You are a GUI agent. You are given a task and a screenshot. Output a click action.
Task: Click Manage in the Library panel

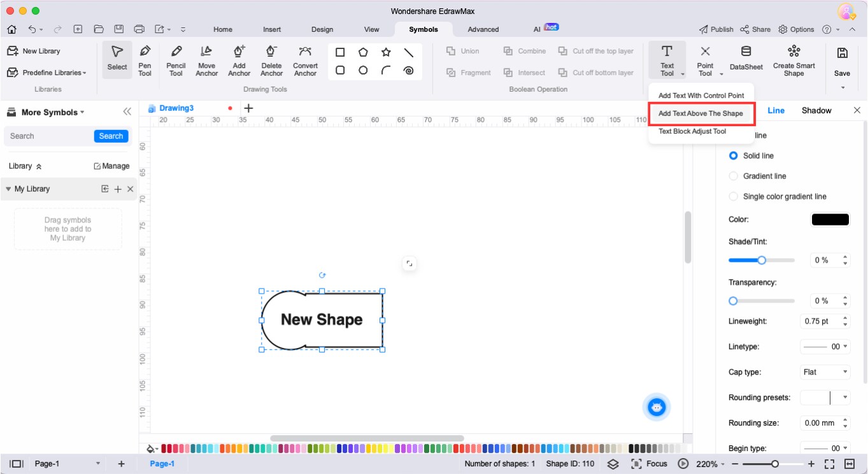coord(111,166)
